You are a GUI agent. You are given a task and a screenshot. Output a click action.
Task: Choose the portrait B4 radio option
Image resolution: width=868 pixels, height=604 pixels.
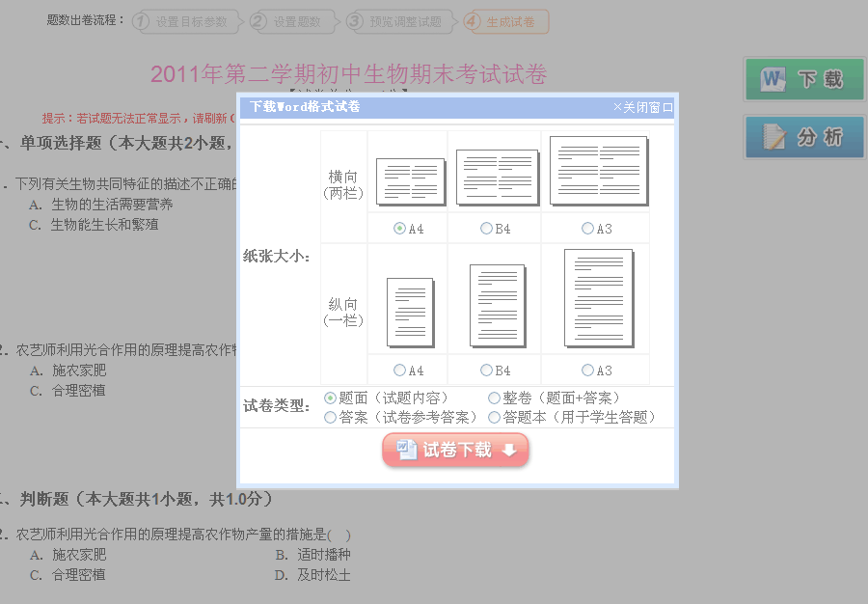[486, 371]
